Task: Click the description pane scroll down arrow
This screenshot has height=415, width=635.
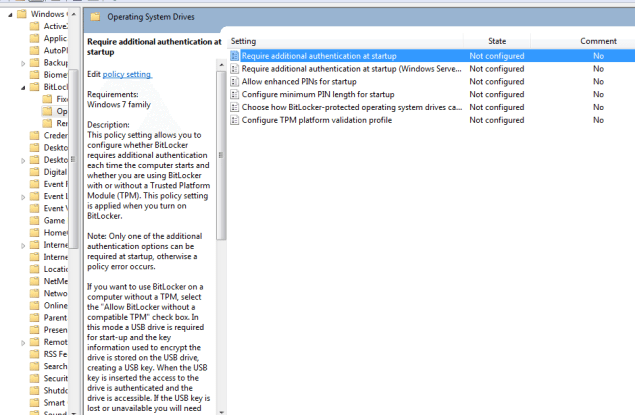Action: pyautogui.click(x=221, y=412)
